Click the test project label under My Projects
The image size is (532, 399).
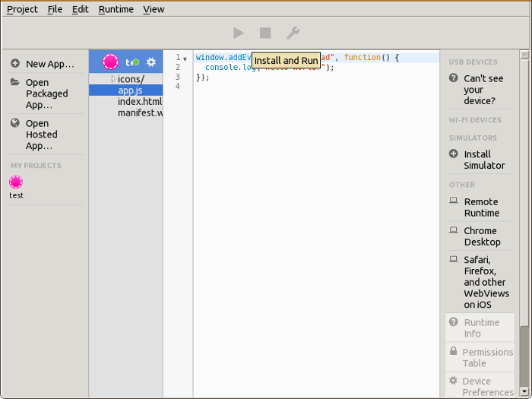tap(16, 195)
